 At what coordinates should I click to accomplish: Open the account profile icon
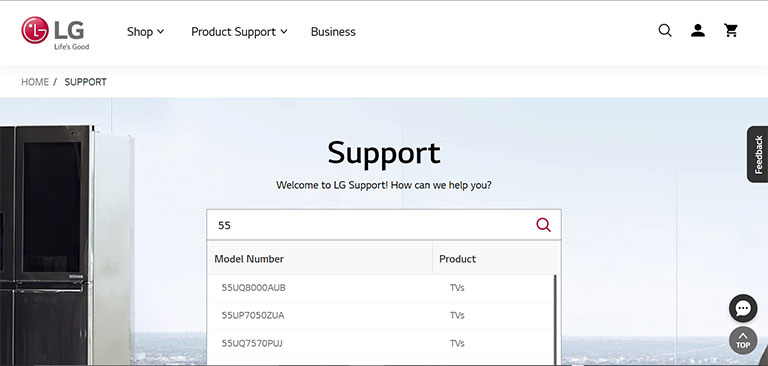tap(697, 30)
